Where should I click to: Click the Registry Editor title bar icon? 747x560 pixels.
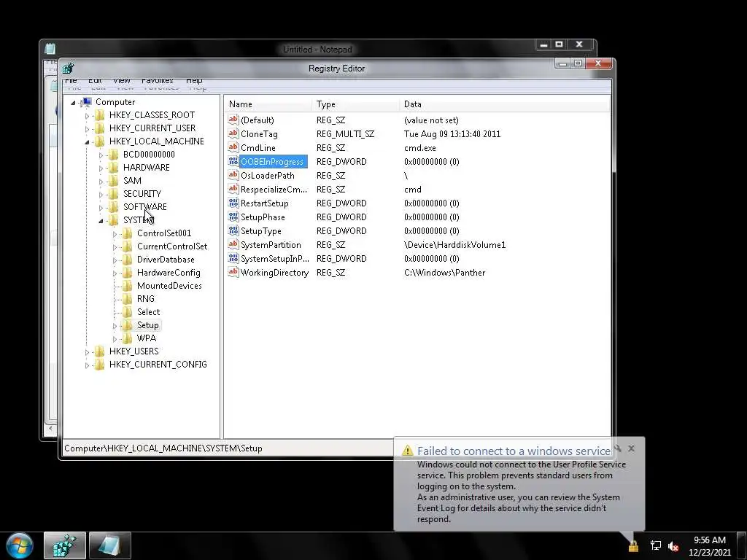coord(68,68)
